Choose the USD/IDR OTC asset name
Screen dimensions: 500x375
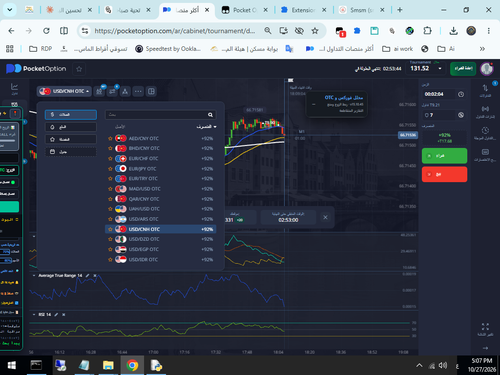tap(143, 259)
